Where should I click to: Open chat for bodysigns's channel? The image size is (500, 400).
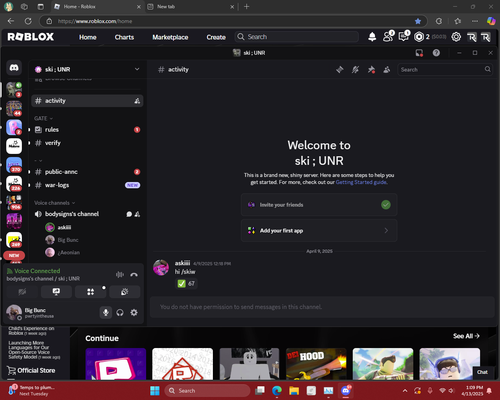(x=129, y=214)
